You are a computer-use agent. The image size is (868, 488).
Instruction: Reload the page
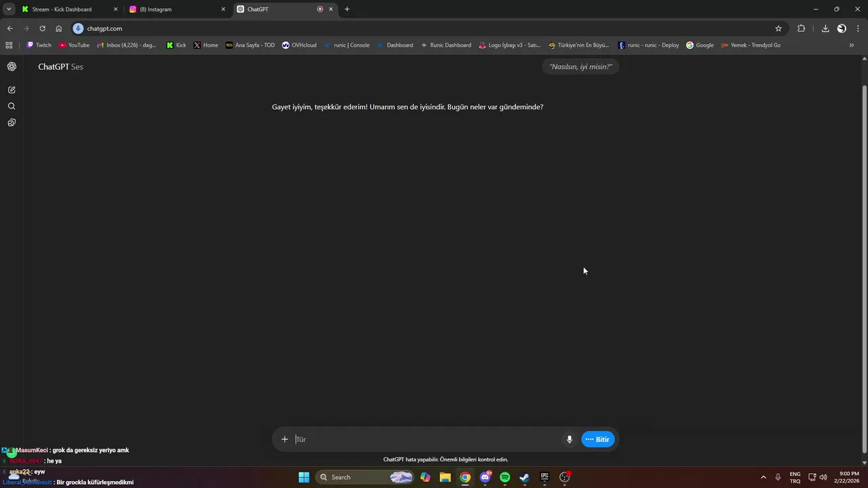point(42,28)
